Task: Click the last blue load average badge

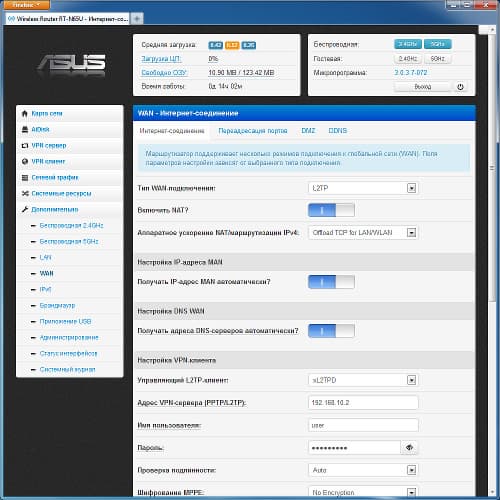Action: click(249, 45)
